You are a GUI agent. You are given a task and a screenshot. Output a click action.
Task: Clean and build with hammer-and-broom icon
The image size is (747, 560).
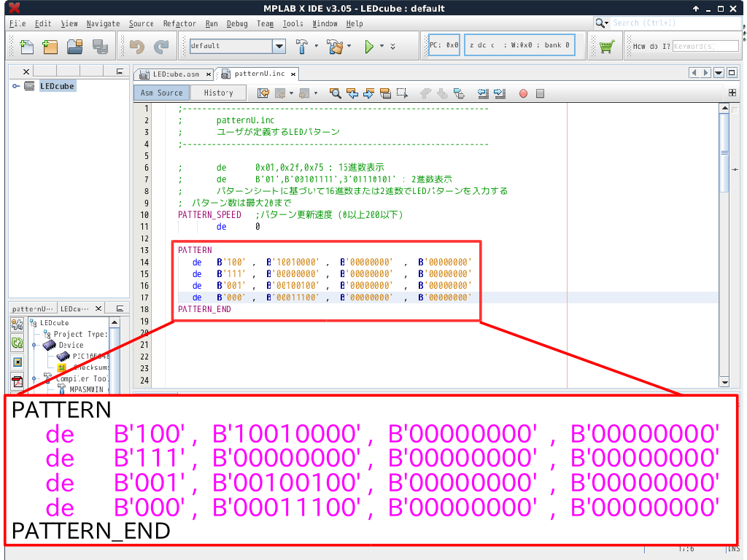pyautogui.click(x=335, y=46)
